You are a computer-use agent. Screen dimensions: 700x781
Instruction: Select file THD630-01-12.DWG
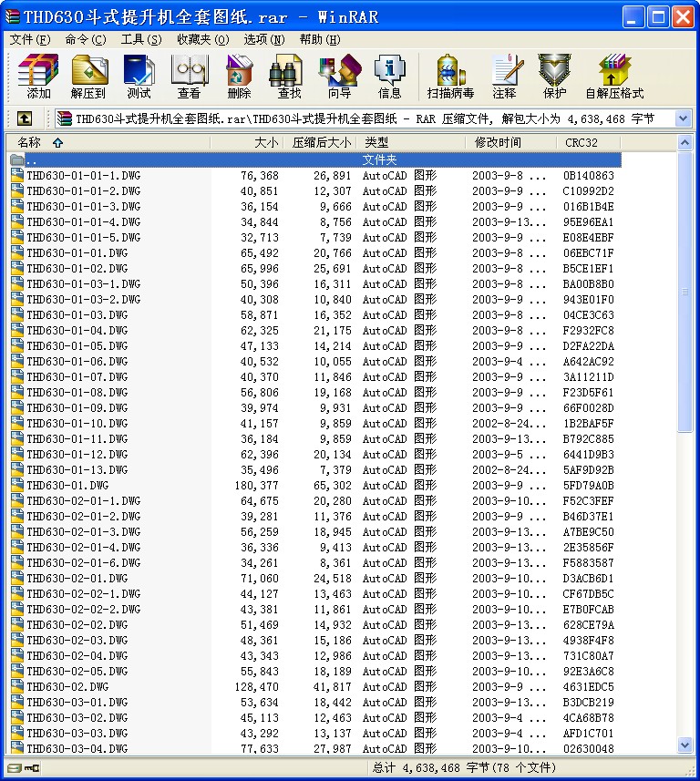pos(77,454)
